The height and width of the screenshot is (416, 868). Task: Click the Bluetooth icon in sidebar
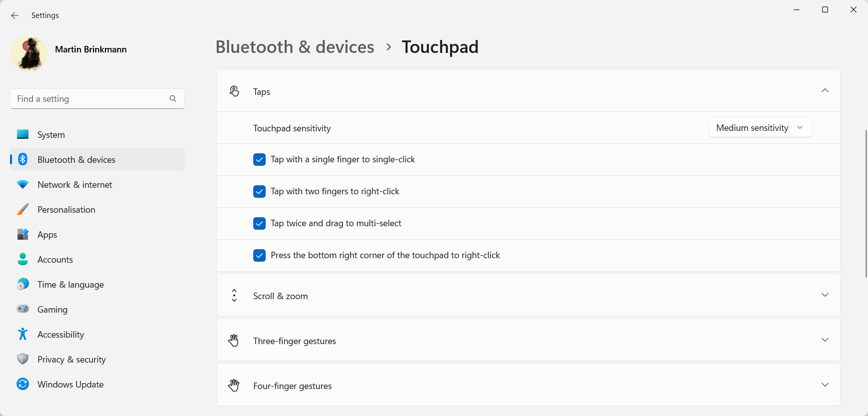pyautogui.click(x=22, y=159)
